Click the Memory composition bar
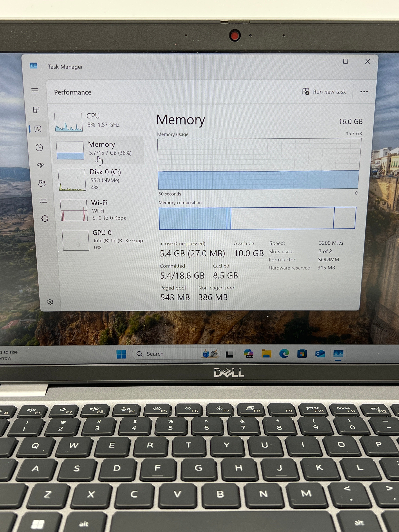399x532 pixels. click(x=257, y=218)
